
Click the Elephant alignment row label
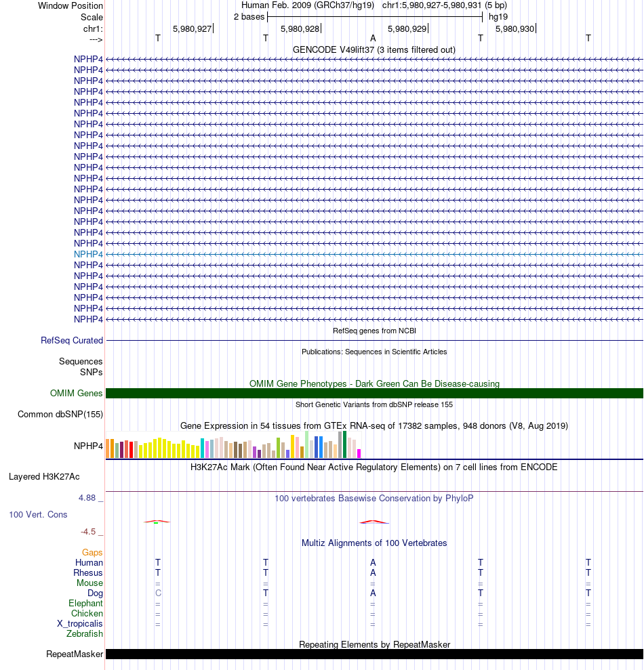(x=85, y=604)
